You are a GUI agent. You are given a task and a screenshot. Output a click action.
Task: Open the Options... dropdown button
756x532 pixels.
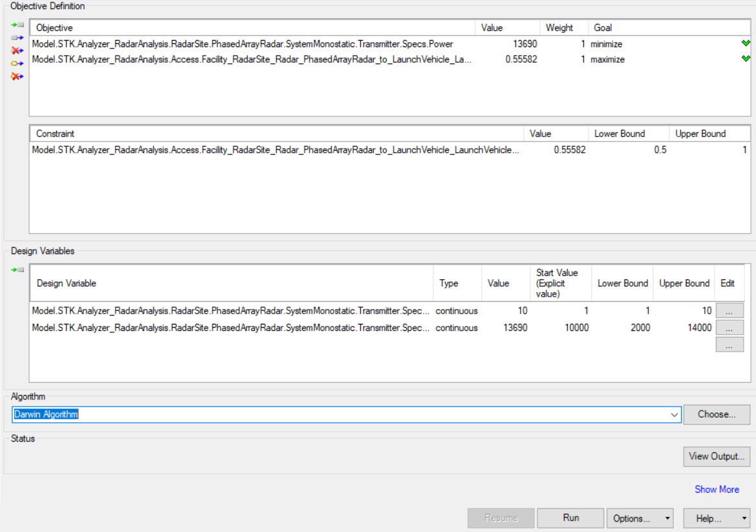(x=640, y=518)
